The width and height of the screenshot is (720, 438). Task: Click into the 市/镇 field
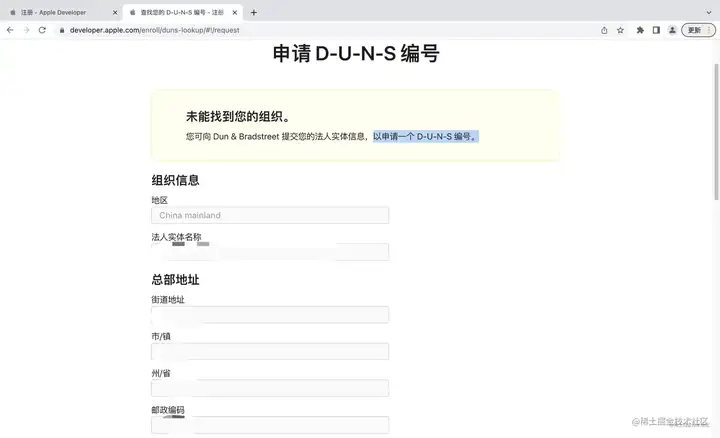pos(270,351)
